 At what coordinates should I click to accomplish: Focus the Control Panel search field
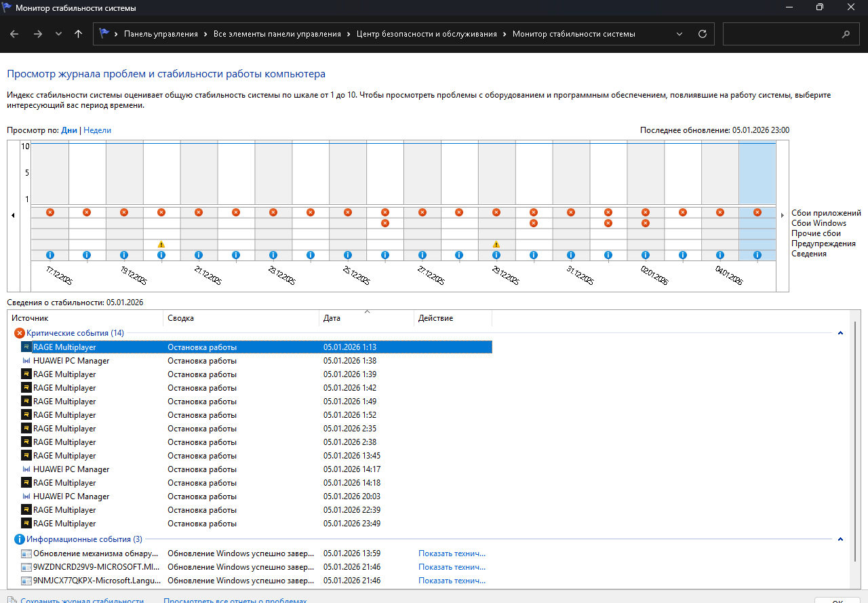coord(782,34)
